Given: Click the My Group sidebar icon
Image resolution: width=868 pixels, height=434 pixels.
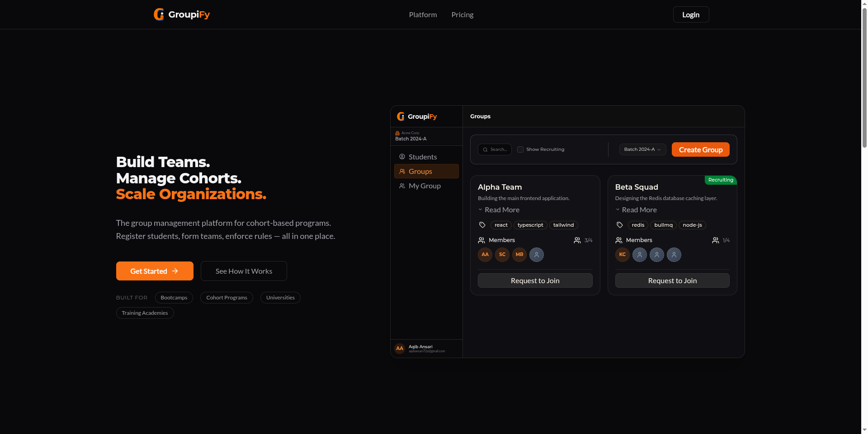Looking at the screenshot, I should (402, 186).
